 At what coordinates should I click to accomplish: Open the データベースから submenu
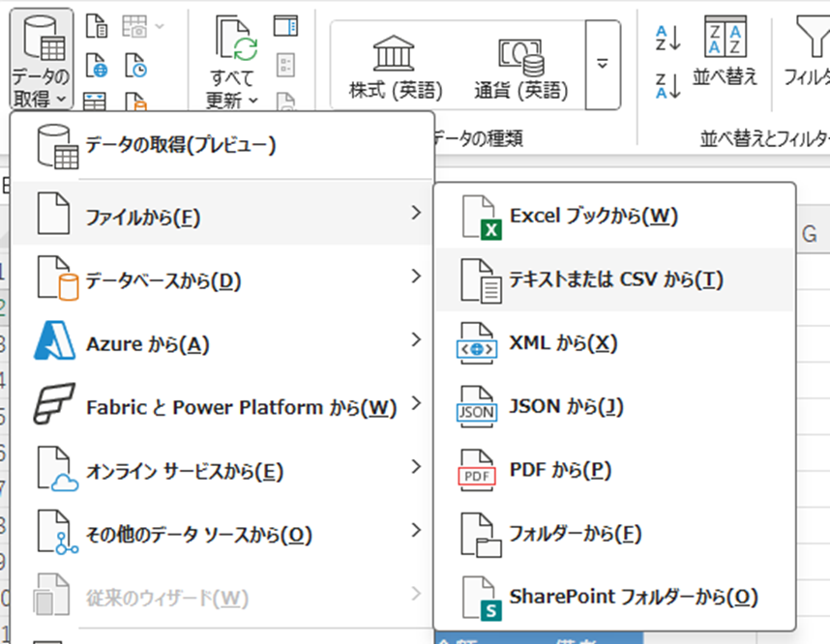(x=222, y=280)
